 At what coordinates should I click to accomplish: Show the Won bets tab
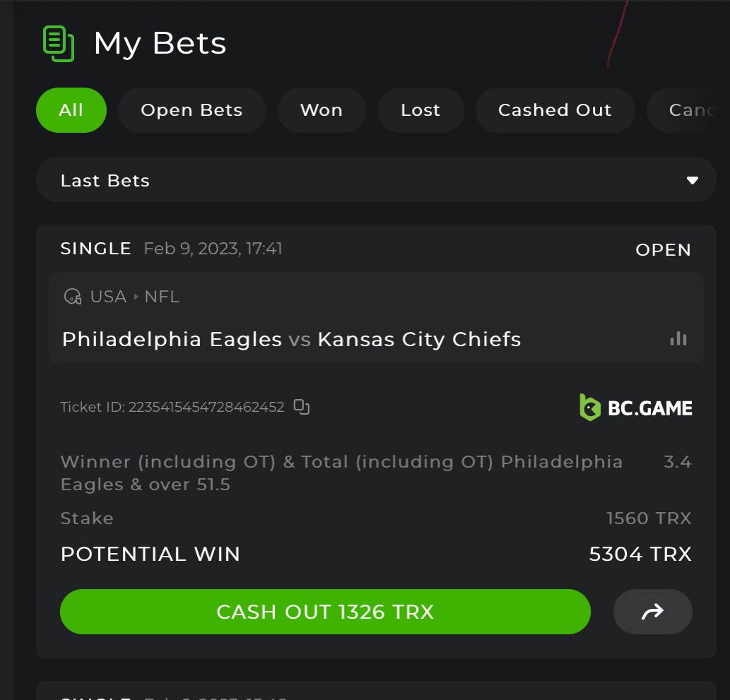[322, 110]
